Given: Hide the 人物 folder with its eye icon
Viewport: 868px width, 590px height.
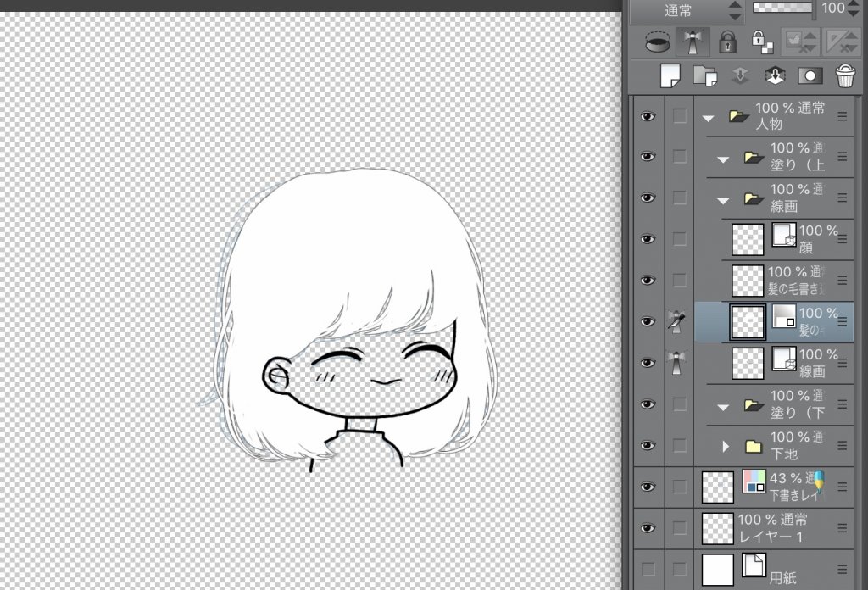Looking at the screenshot, I should tap(648, 117).
